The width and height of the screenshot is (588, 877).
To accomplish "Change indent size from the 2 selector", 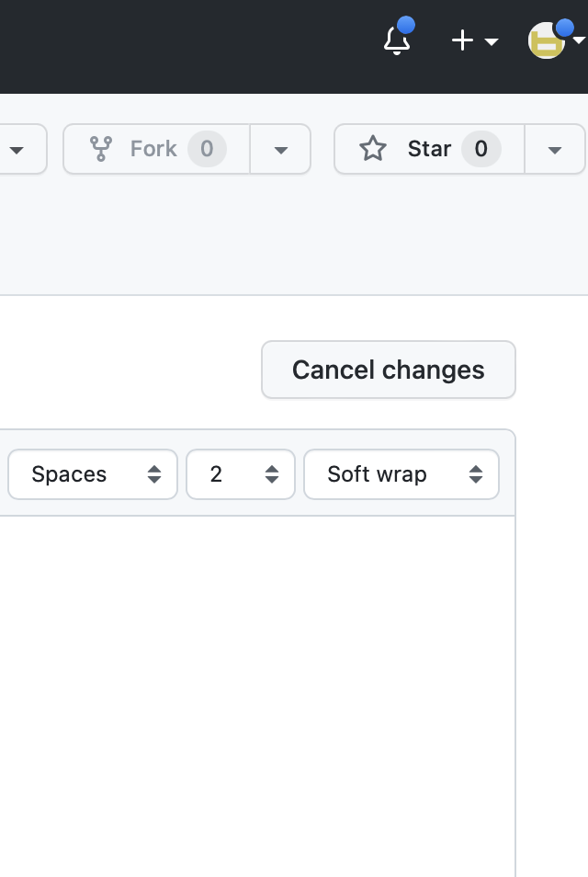I will 241,474.
